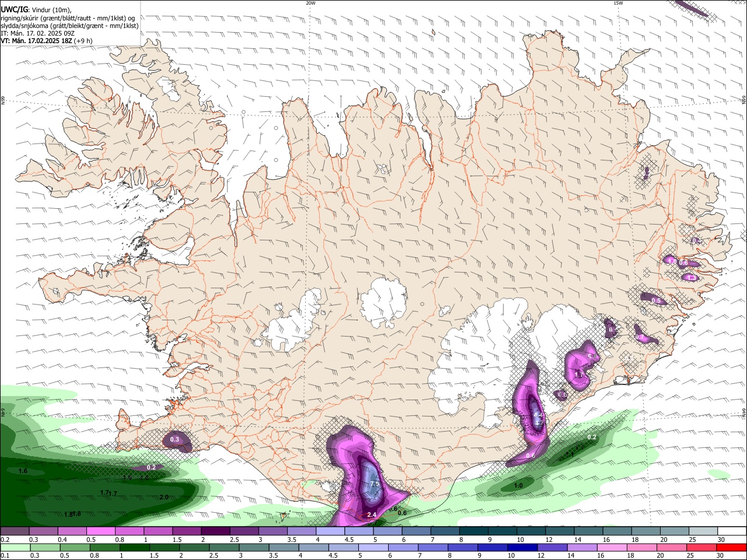Click the white top-row legend swatch labeled 30
The width and height of the screenshot is (747, 560).
click(732, 531)
